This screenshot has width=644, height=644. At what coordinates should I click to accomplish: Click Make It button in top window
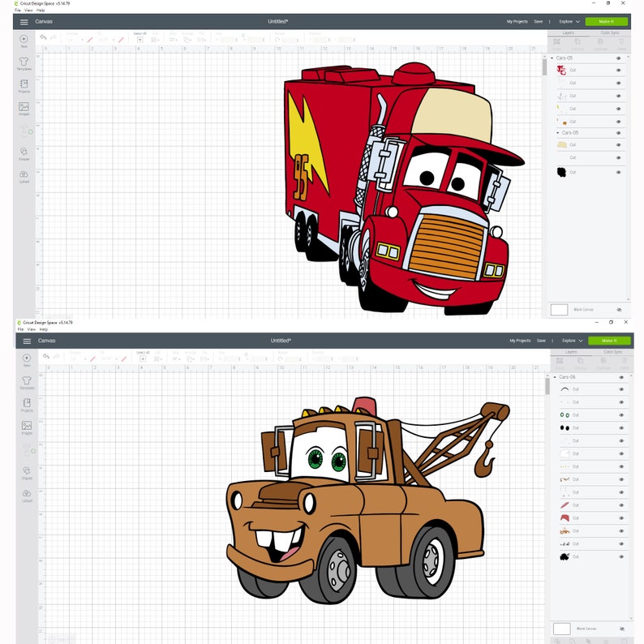point(606,22)
